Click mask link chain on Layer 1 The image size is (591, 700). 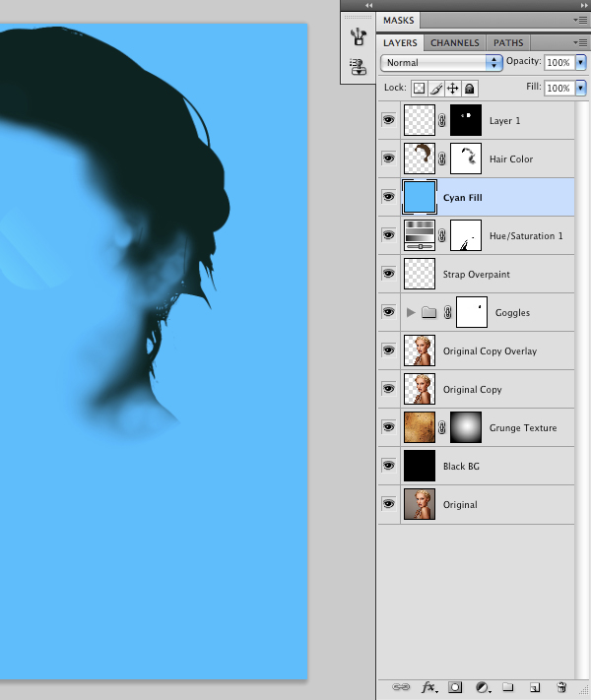[442, 120]
